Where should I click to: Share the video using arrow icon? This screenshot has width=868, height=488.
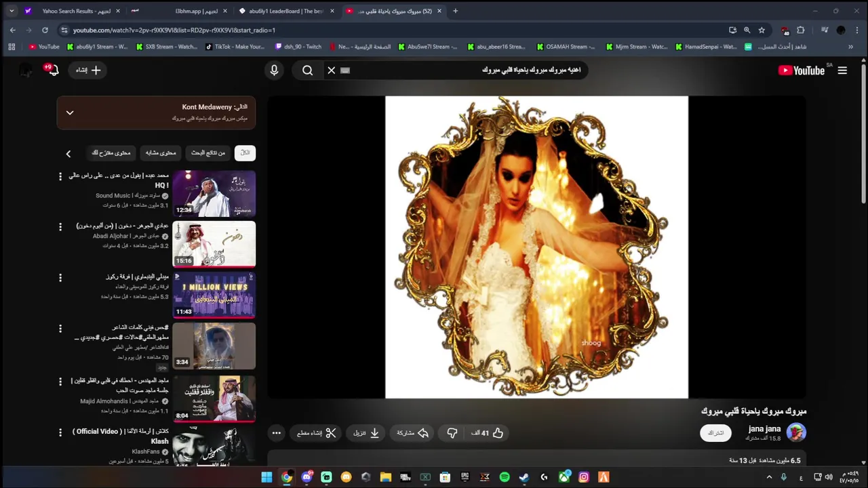pos(412,433)
